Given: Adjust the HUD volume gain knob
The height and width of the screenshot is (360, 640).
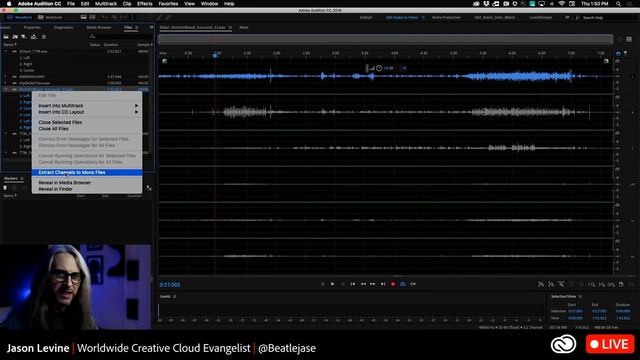Looking at the screenshot, I should (379, 68).
